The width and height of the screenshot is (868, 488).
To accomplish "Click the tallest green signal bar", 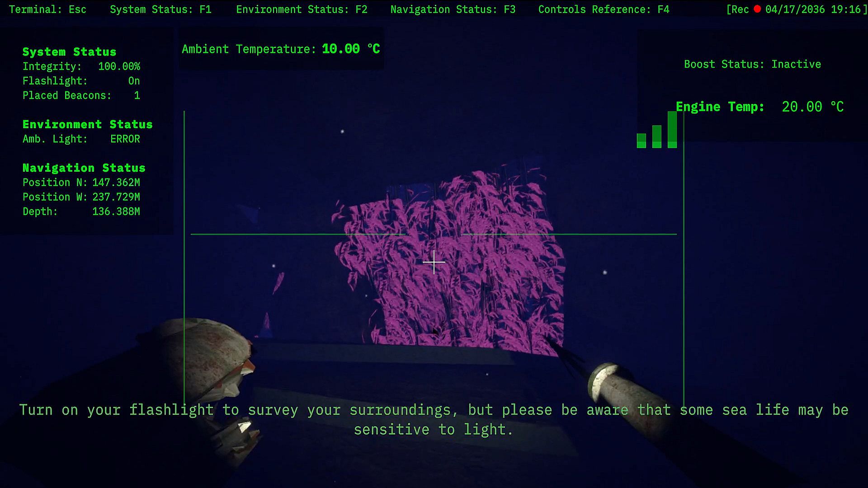I will pos(672,130).
